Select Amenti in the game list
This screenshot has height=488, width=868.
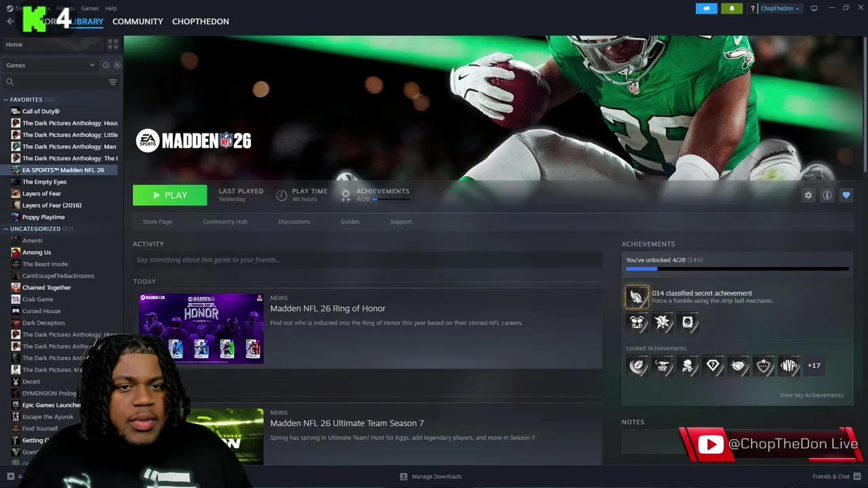pyautogui.click(x=32, y=241)
